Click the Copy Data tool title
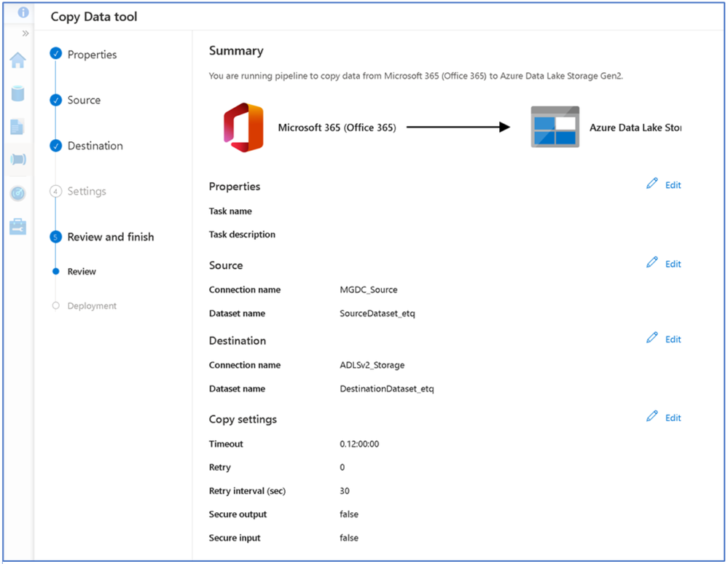This screenshot has height=564, width=728. [94, 17]
